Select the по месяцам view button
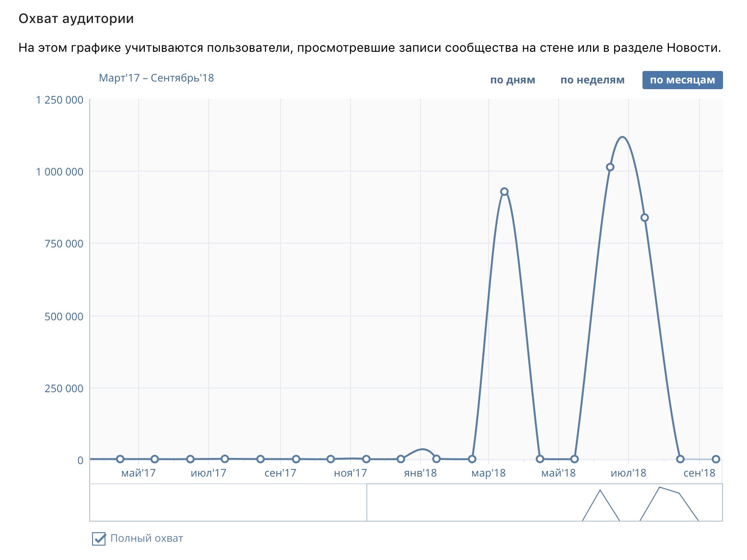The width and height of the screenshot is (747, 560). (682, 80)
